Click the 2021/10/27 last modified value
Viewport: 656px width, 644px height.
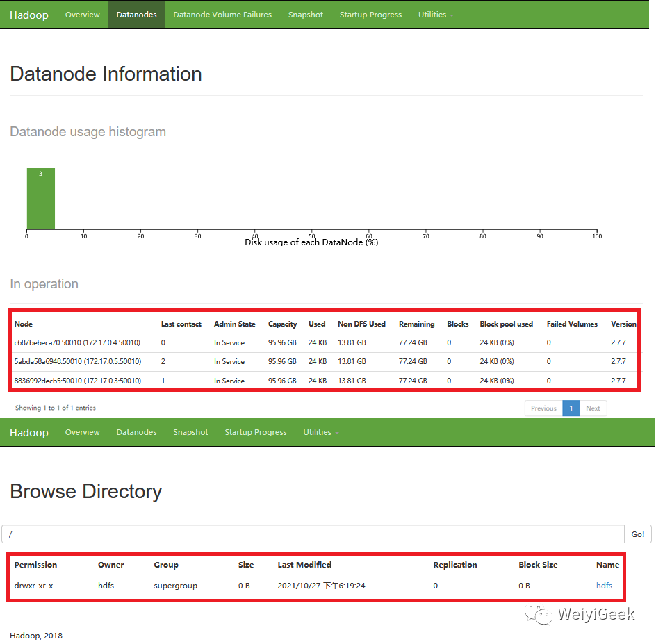[x=321, y=586]
